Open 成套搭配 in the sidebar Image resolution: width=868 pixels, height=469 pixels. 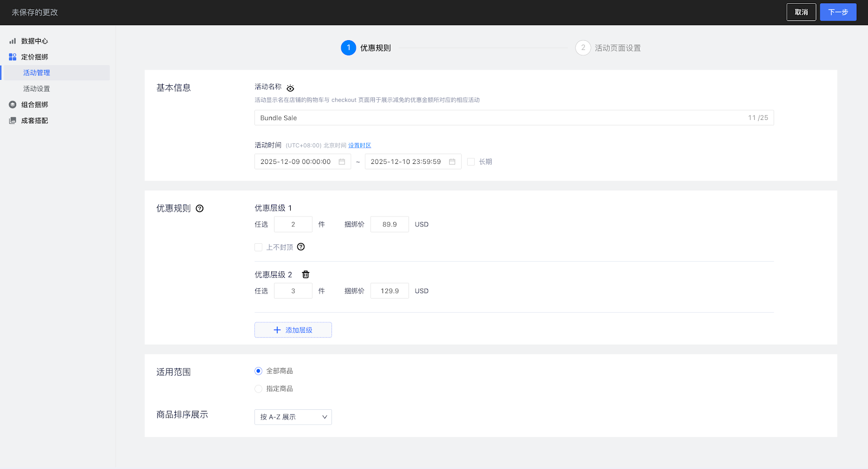(34, 121)
